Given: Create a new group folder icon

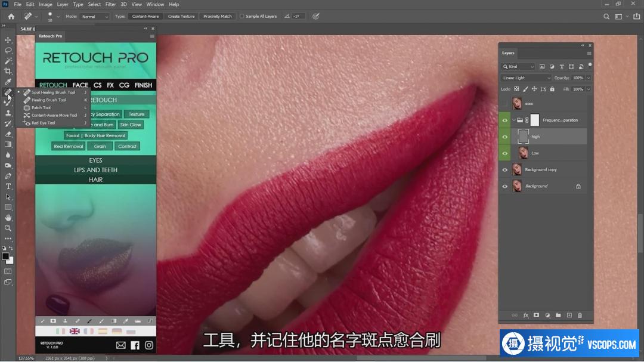Looking at the screenshot, I should pyautogui.click(x=558, y=315).
